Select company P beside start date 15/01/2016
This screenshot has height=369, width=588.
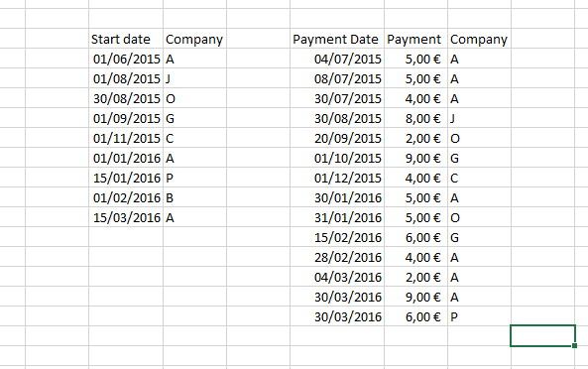pyautogui.click(x=194, y=179)
